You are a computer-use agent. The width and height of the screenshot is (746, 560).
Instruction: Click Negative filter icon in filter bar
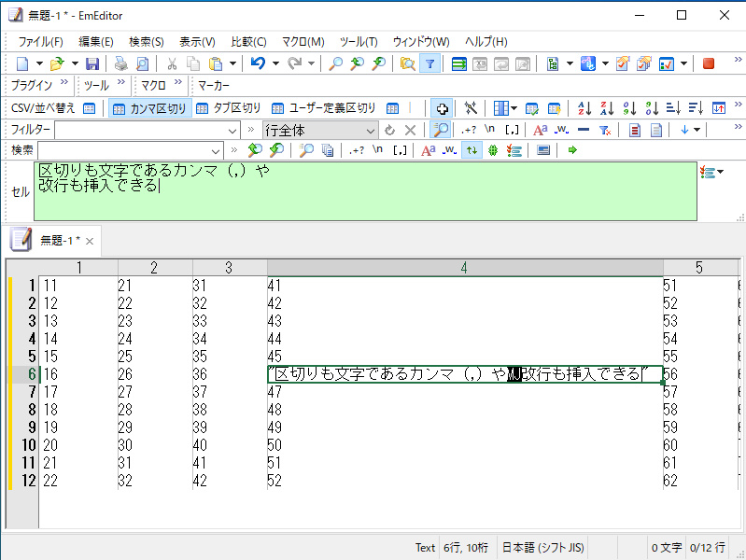click(x=584, y=130)
